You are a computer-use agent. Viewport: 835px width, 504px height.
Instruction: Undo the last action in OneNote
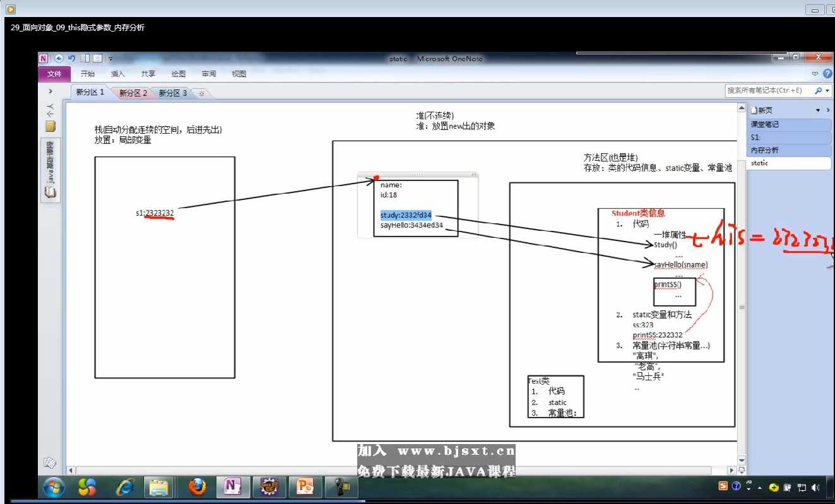(71, 59)
